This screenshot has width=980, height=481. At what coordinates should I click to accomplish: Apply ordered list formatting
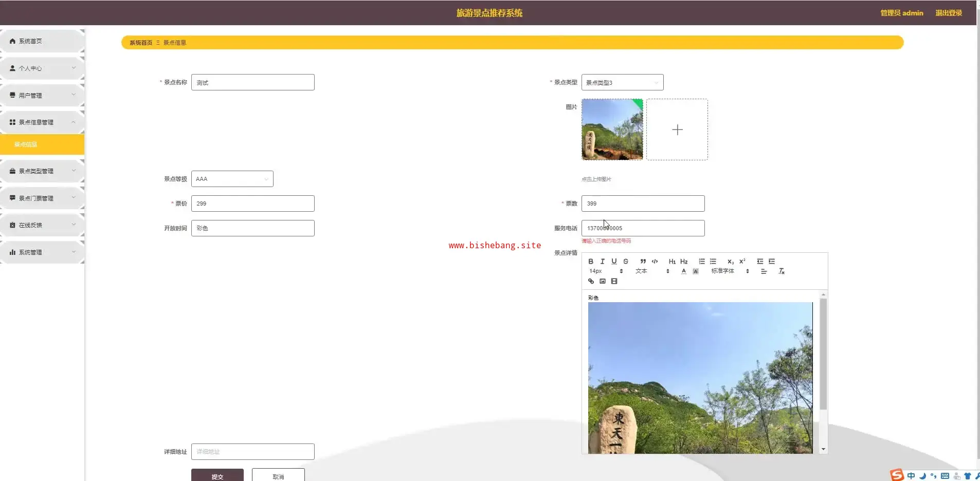click(701, 262)
